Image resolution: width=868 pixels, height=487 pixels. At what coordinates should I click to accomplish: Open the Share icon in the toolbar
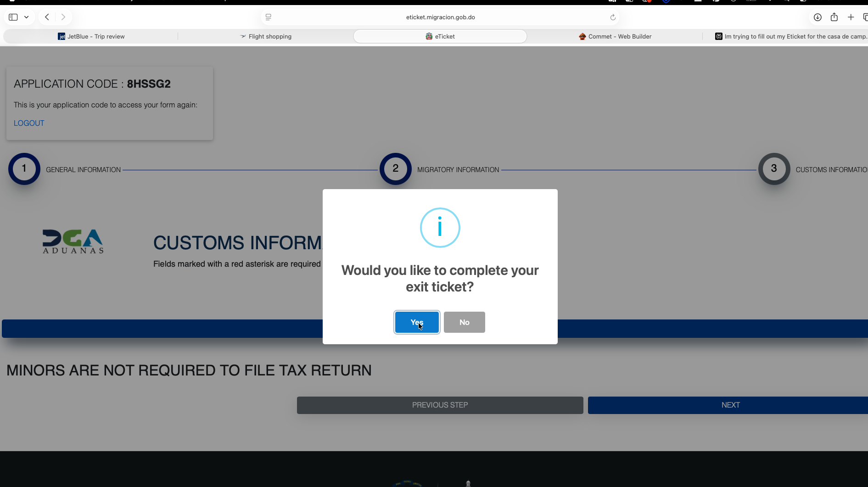point(834,17)
